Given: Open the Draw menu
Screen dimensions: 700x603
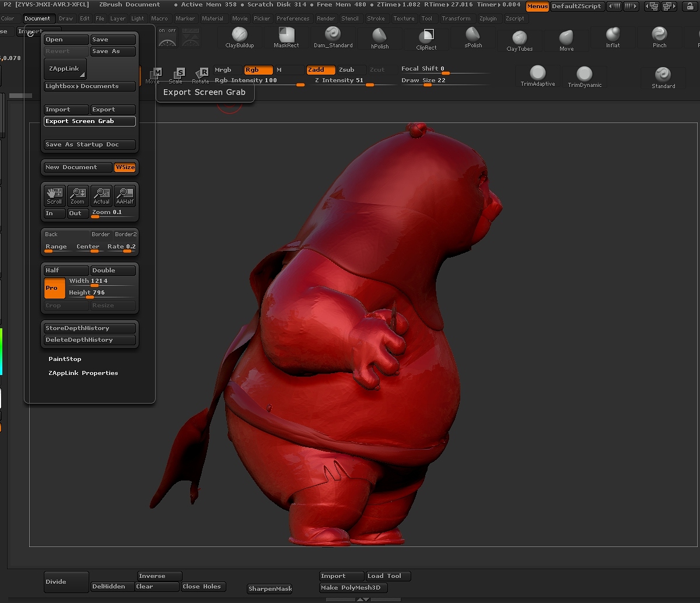Looking at the screenshot, I should [x=66, y=19].
